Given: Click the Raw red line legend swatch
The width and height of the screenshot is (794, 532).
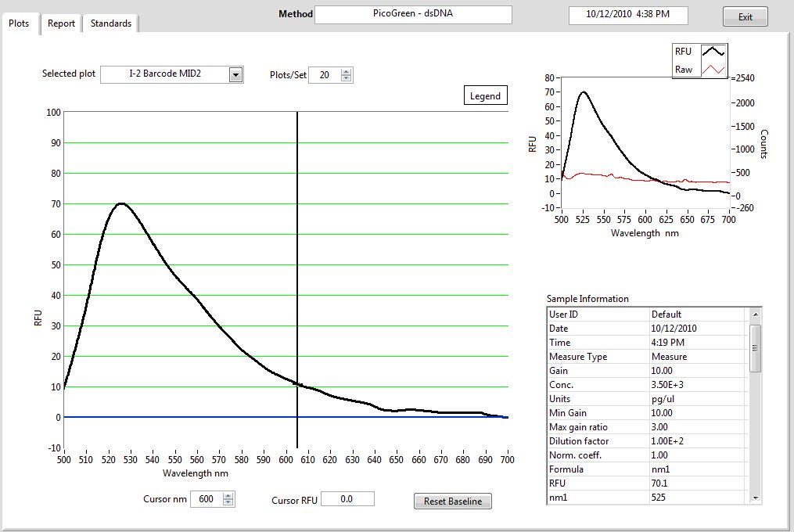Looking at the screenshot, I should (713, 70).
